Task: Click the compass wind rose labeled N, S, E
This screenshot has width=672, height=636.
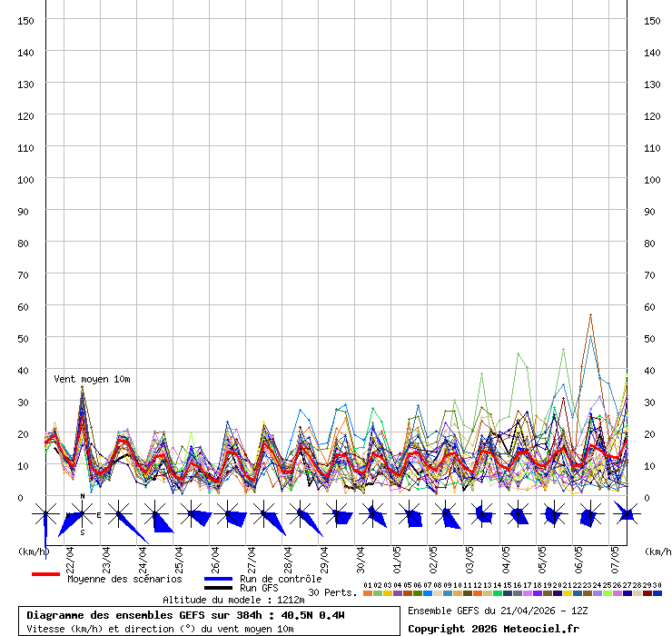Action: pyautogui.click(x=82, y=515)
